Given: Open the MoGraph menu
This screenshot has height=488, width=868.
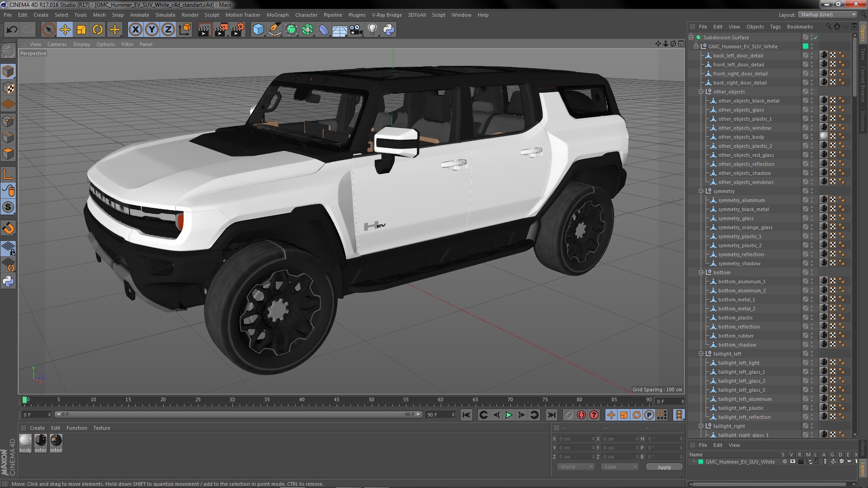Looking at the screenshot, I should [278, 15].
